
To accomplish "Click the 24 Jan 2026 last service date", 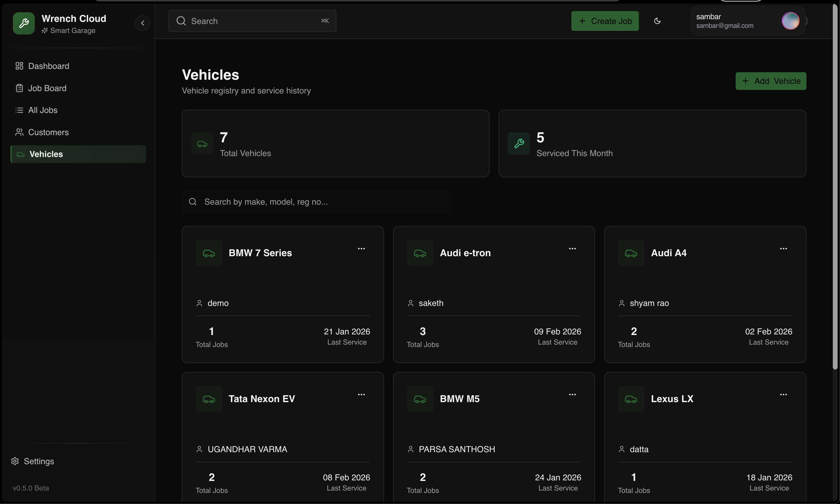I will pyautogui.click(x=558, y=478).
